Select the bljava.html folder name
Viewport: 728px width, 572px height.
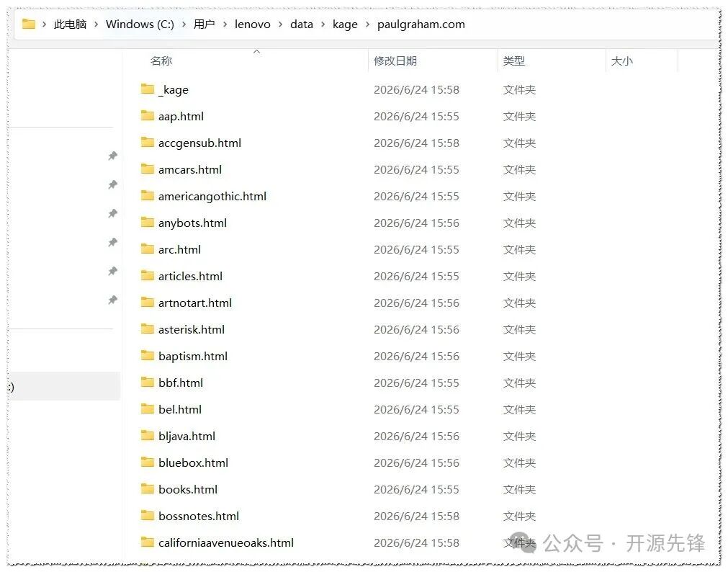pyautogui.click(x=187, y=437)
